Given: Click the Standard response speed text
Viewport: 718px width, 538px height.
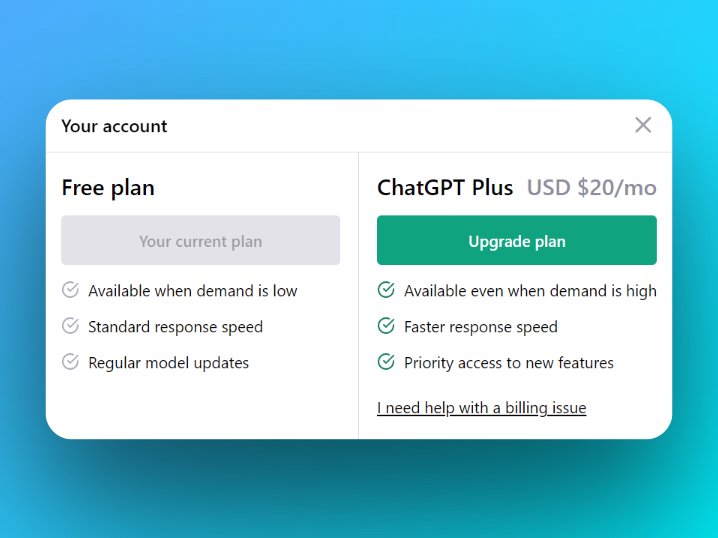Looking at the screenshot, I should (x=175, y=327).
